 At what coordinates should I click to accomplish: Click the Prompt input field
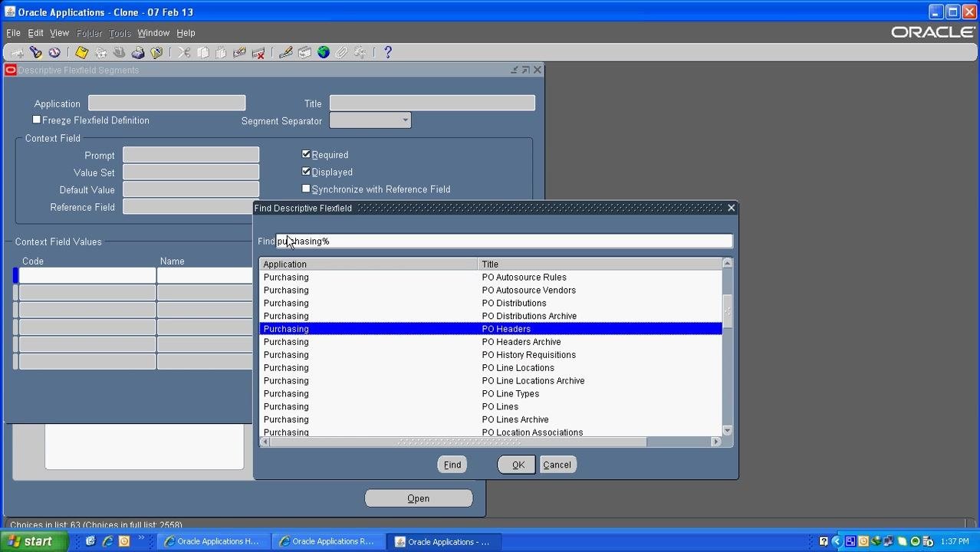[191, 155]
